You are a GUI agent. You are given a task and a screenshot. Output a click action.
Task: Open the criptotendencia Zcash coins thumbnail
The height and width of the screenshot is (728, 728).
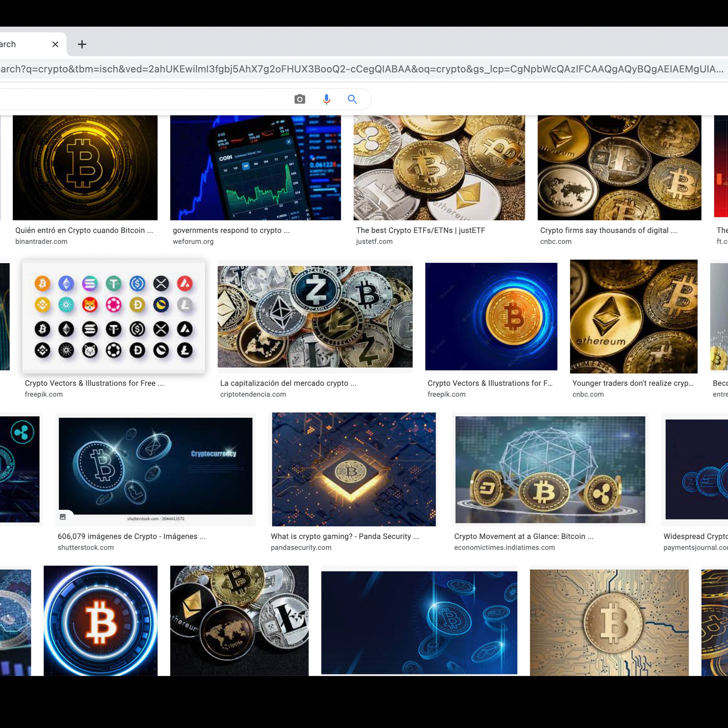click(x=315, y=317)
